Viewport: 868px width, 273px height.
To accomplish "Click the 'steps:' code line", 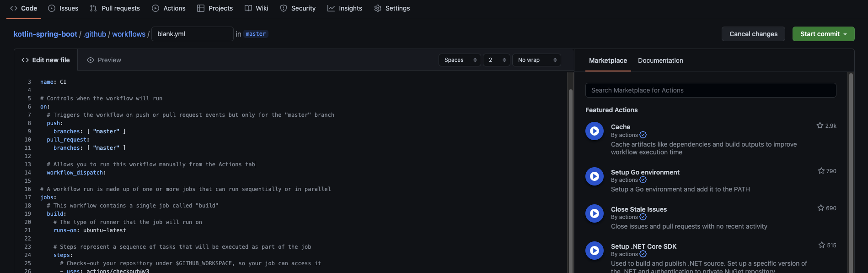I will [63, 255].
